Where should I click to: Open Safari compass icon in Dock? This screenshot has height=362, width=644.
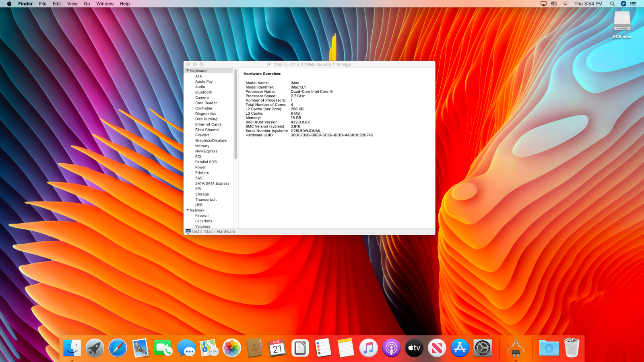pos(118,348)
